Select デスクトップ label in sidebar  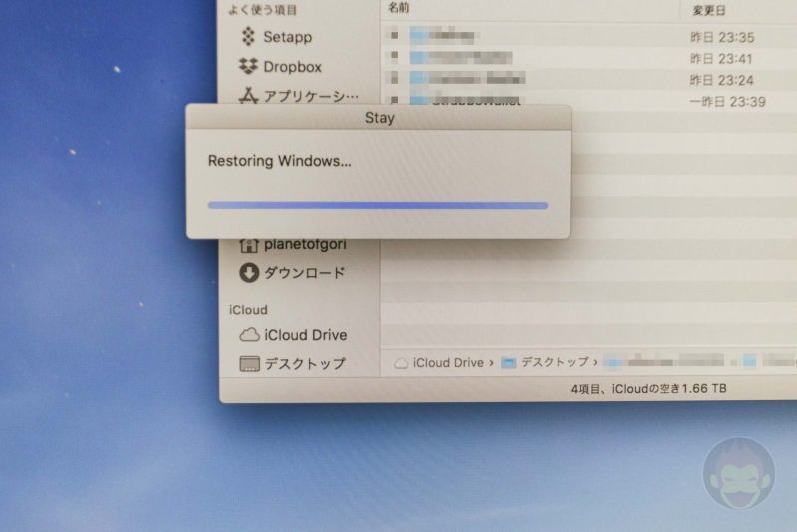[305, 364]
